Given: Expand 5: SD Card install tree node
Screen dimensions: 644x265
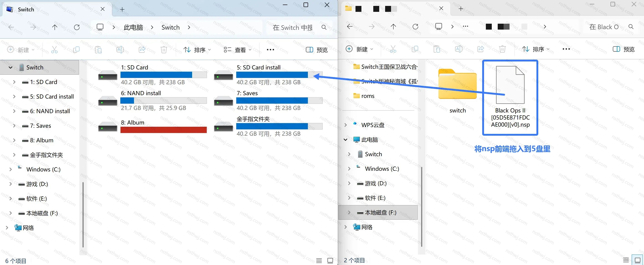Looking at the screenshot, I should coord(14,96).
